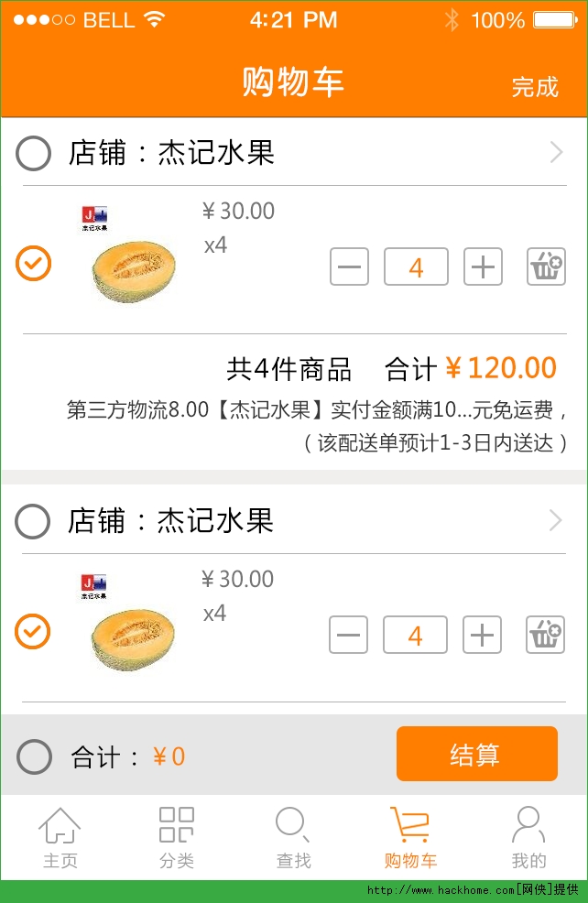588x903 pixels.
Task: Expand first 杰记水果 store chevron
Action: [x=556, y=153]
